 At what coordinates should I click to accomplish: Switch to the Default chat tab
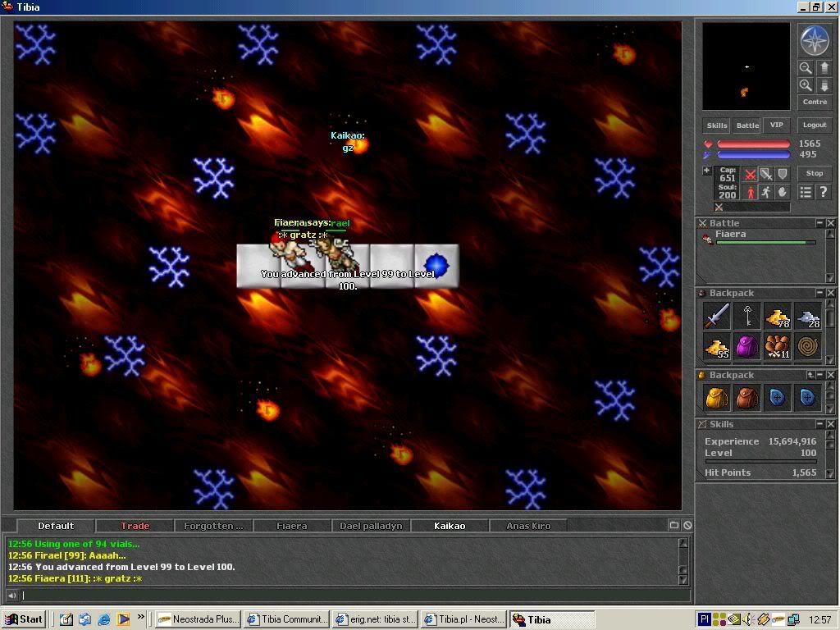[56, 526]
